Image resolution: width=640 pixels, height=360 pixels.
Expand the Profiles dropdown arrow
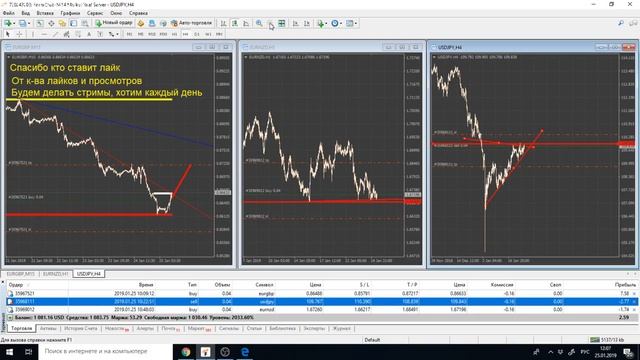pyautogui.click(x=29, y=24)
